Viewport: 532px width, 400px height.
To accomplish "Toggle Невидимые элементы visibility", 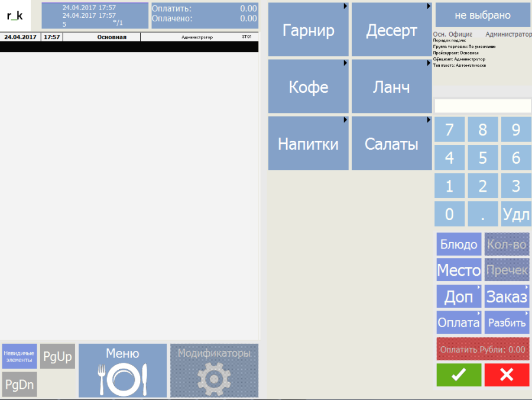I will click(x=20, y=356).
